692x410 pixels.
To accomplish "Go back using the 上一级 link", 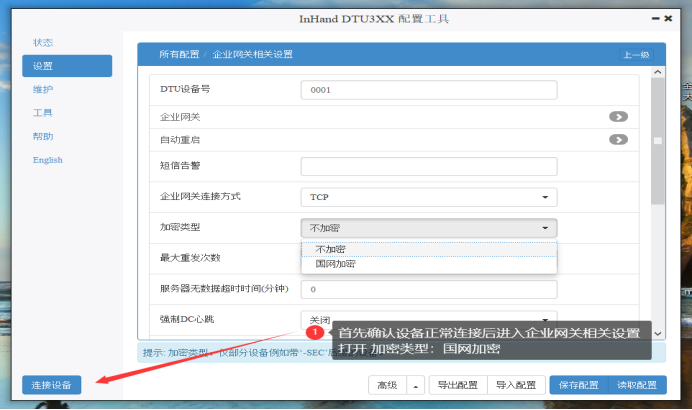I will [x=635, y=55].
